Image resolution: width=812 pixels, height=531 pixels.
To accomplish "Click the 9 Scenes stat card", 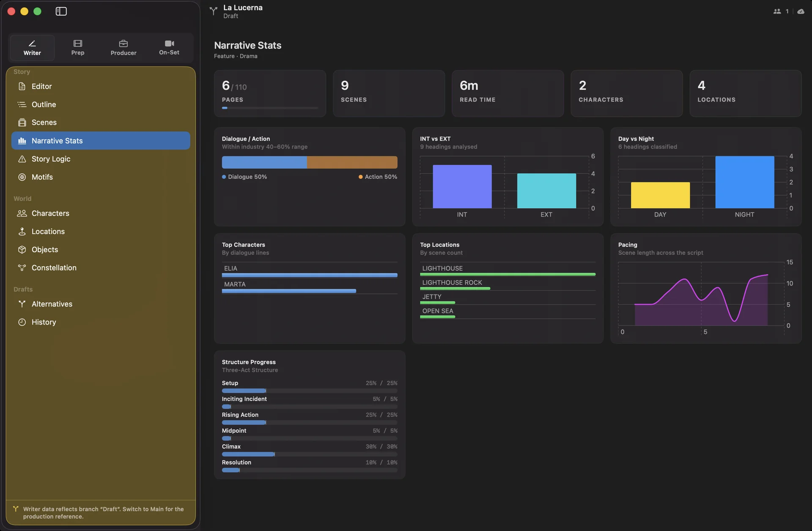I will click(x=389, y=94).
